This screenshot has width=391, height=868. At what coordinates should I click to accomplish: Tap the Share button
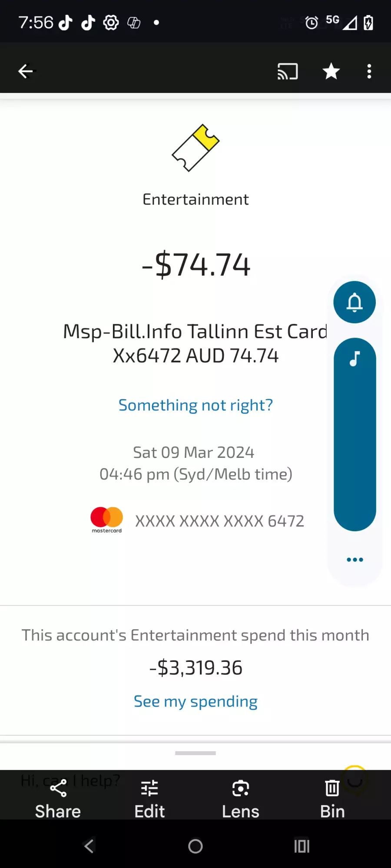58,799
